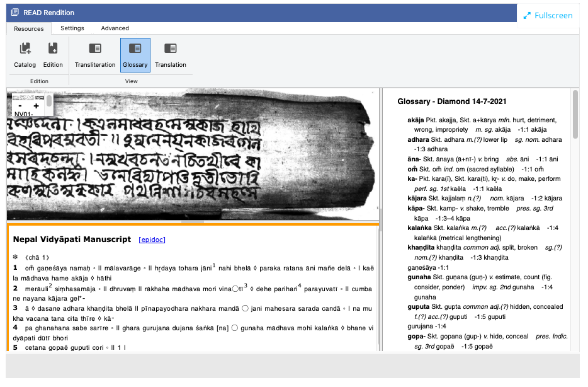Viewport: 588px width, 387px height.
Task: Click the splitter handle below manuscript image
Action: [x=193, y=222]
